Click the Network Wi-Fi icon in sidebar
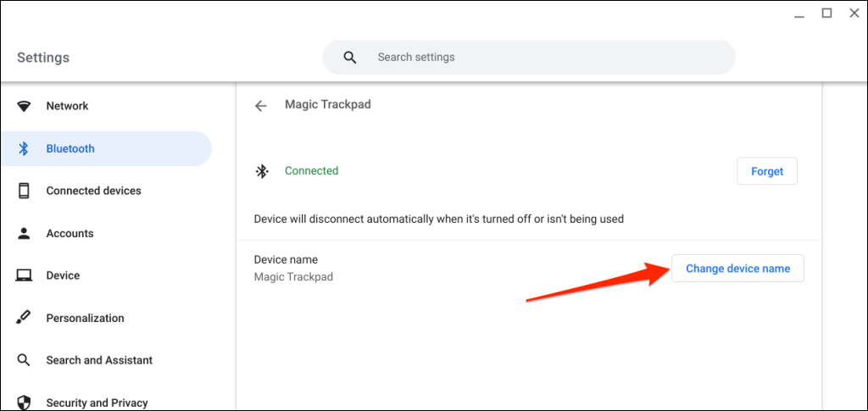The height and width of the screenshot is (411, 868). 24,106
